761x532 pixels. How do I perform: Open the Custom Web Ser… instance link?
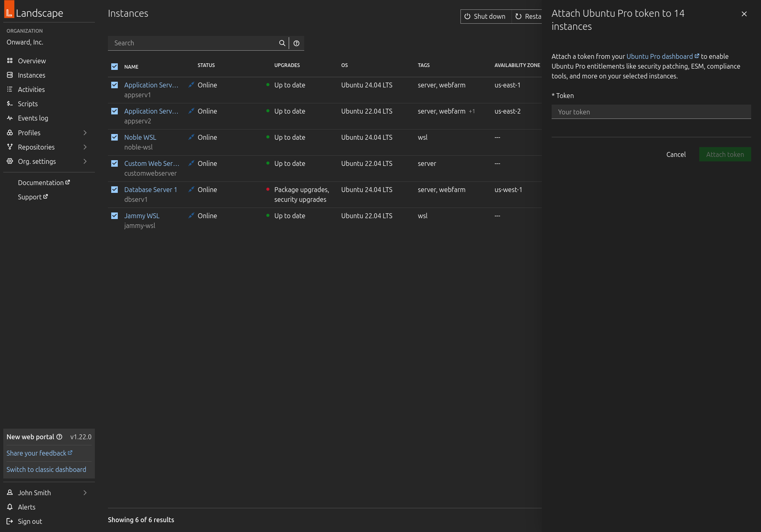(x=152, y=163)
